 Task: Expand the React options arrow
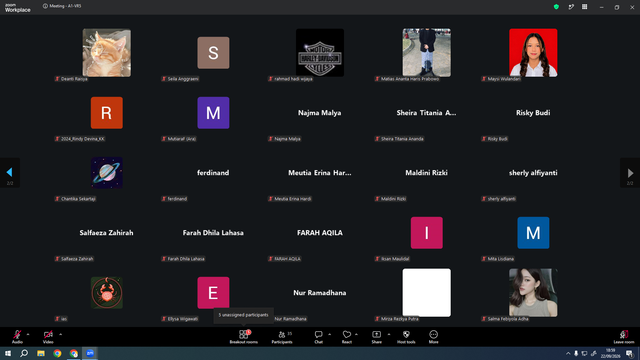pos(356,334)
